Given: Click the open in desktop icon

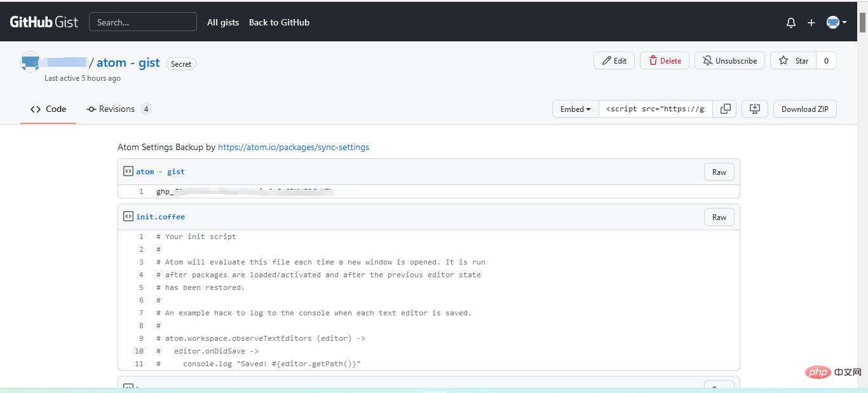Looking at the screenshot, I should click(x=755, y=109).
